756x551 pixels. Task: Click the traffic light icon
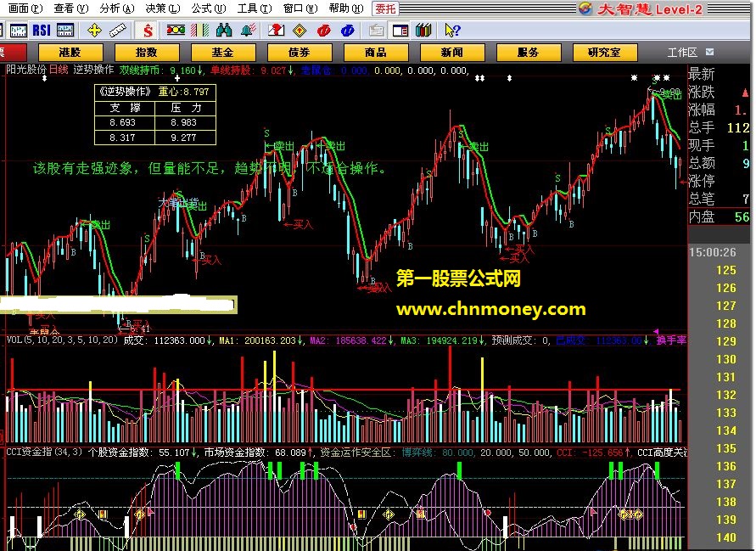click(x=176, y=31)
